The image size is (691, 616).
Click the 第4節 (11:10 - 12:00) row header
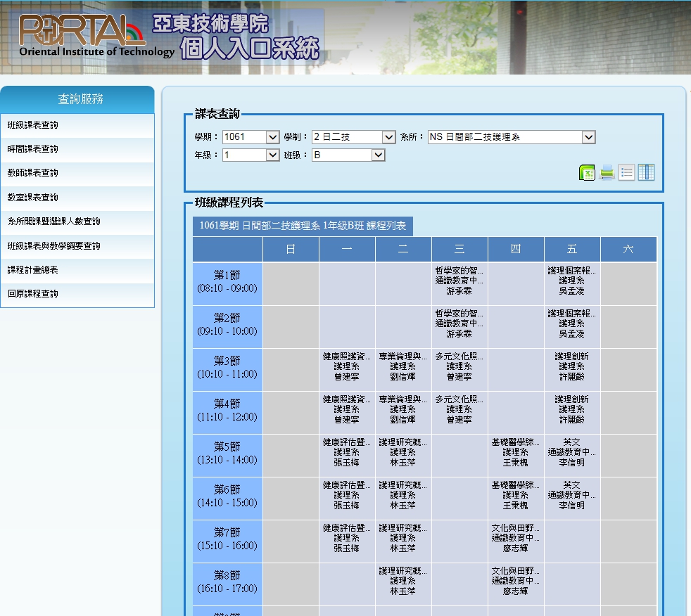[x=227, y=413]
